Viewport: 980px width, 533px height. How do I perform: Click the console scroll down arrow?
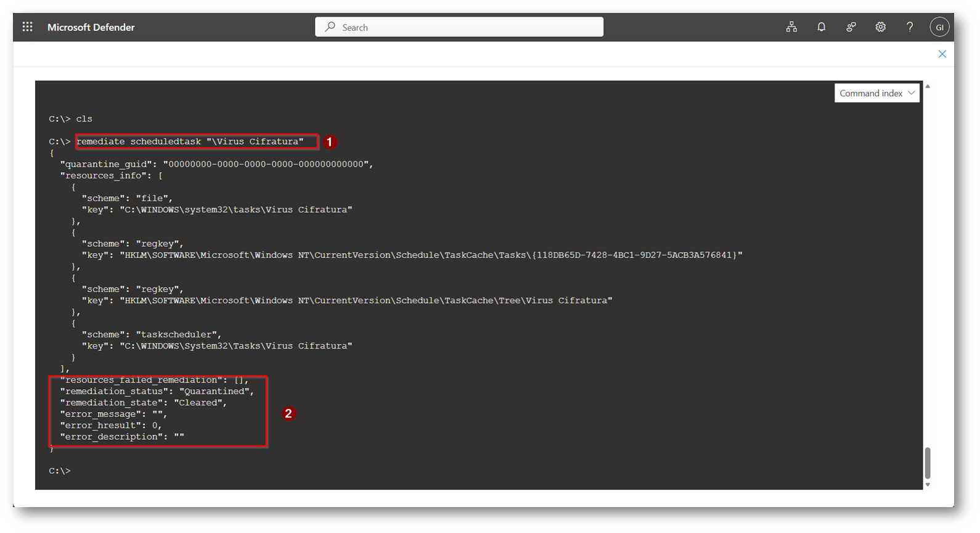pos(927,485)
